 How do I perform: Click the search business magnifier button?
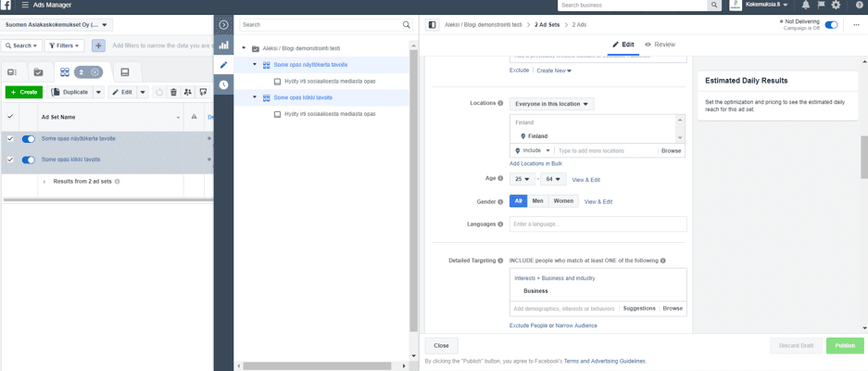[x=713, y=5]
